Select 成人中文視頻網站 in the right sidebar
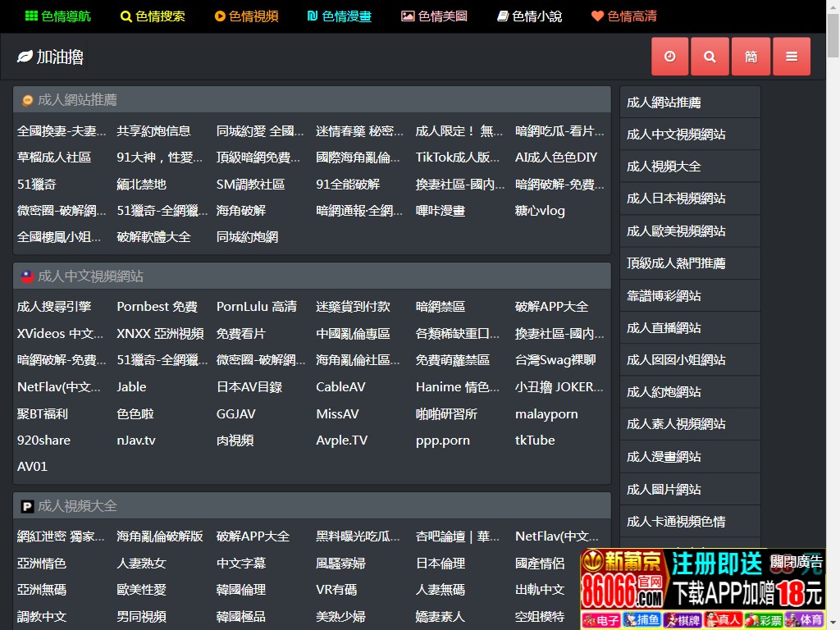The width and height of the screenshot is (840, 630). coord(690,135)
